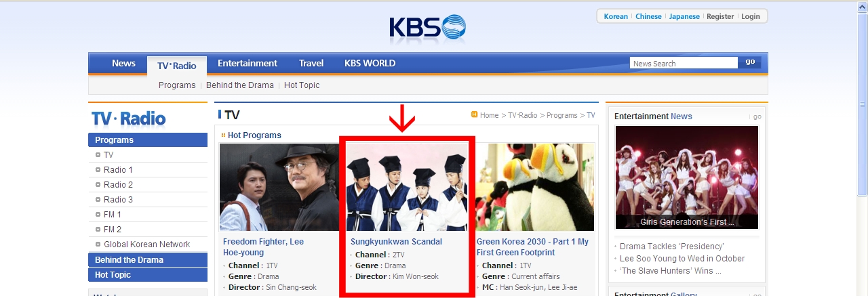Click Green Korea 2030 puffin thumbnail
The image size is (868, 298).
(x=536, y=188)
